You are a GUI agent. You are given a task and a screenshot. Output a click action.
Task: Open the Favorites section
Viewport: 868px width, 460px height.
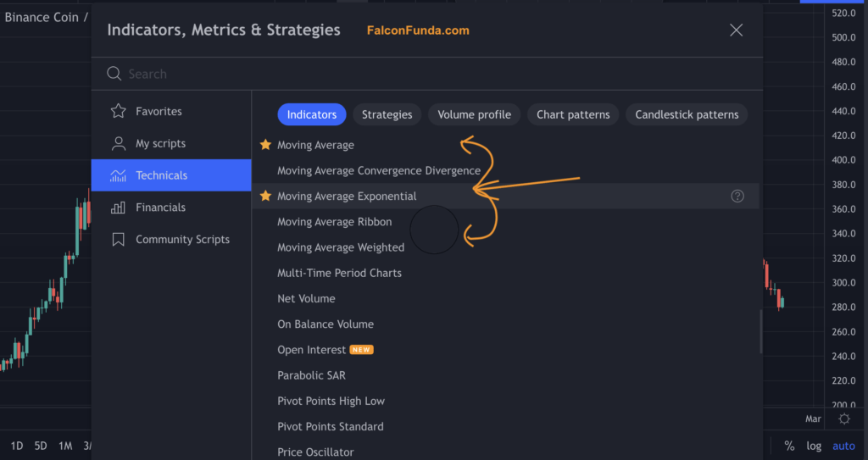point(171,111)
